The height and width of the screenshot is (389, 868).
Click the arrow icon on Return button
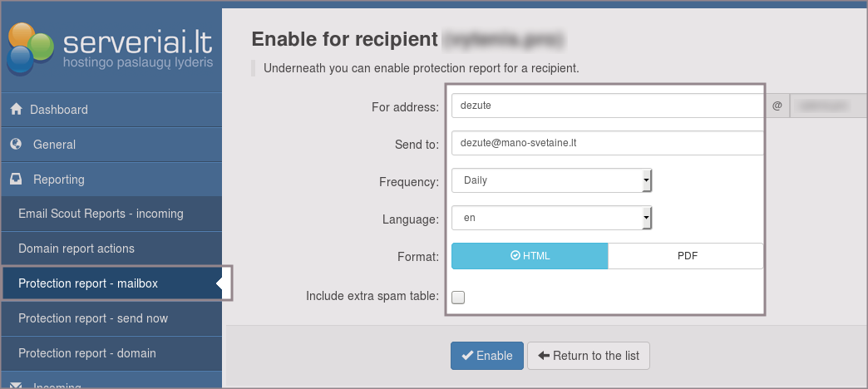click(545, 356)
